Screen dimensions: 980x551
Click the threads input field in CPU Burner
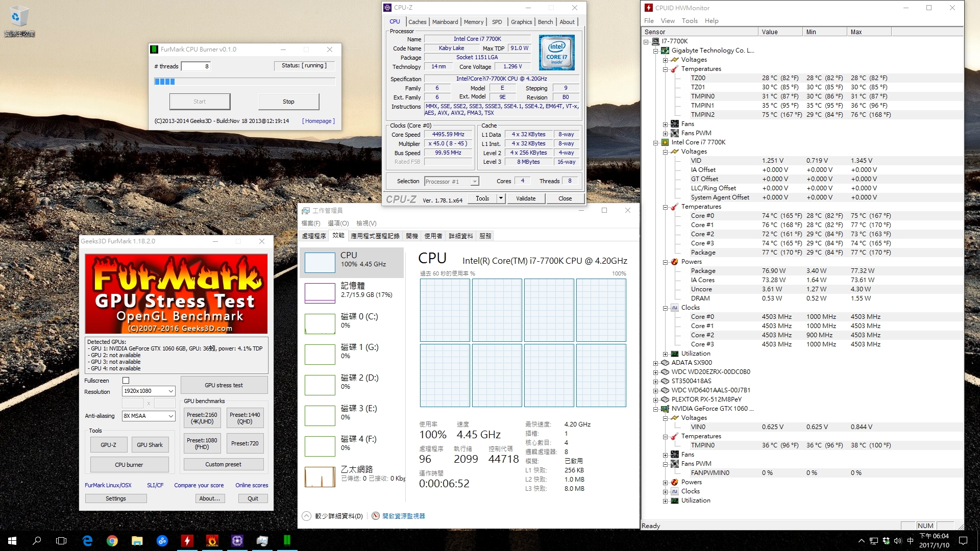[196, 66]
